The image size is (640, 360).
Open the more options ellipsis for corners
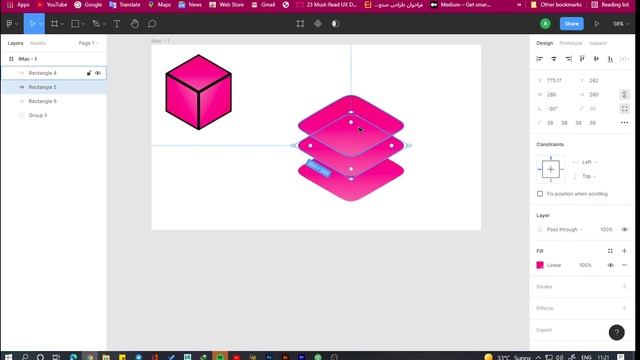tap(624, 122)
